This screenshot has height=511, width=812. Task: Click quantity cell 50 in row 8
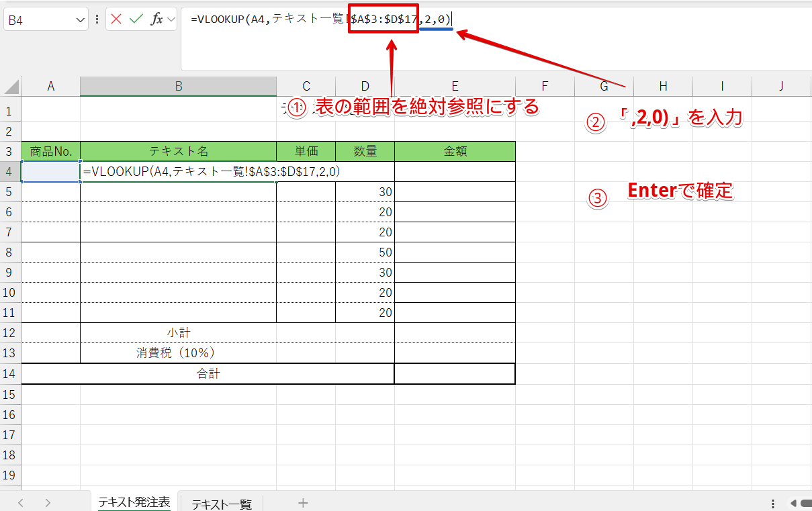[365, 252]
